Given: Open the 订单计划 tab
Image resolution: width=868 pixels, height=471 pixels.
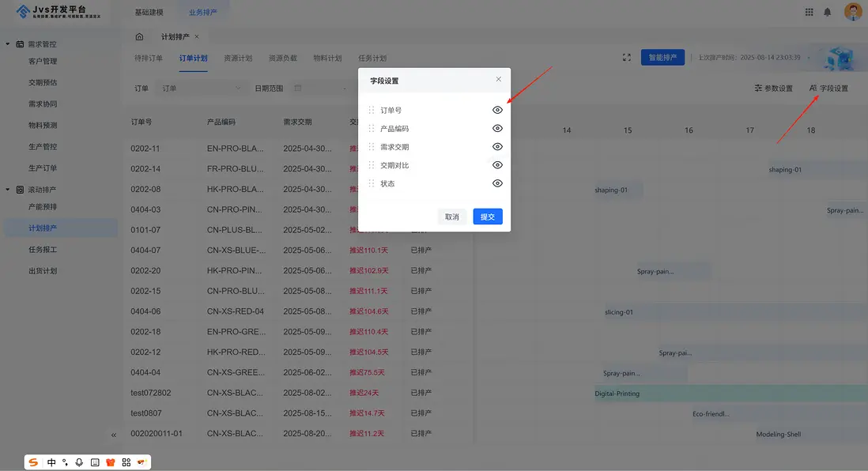Looking at the screenshot, I should click(193, 58).
